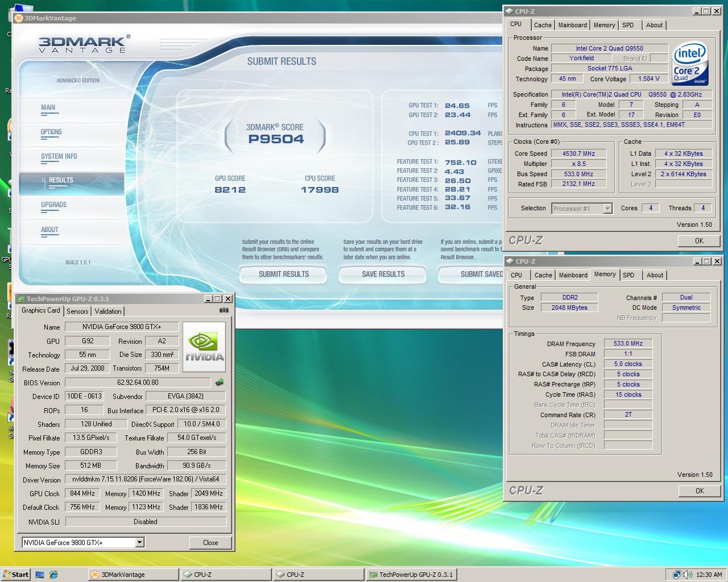Click the volume speaker tray icon
This screenshot has height=582, width=728.
point(687,575)
